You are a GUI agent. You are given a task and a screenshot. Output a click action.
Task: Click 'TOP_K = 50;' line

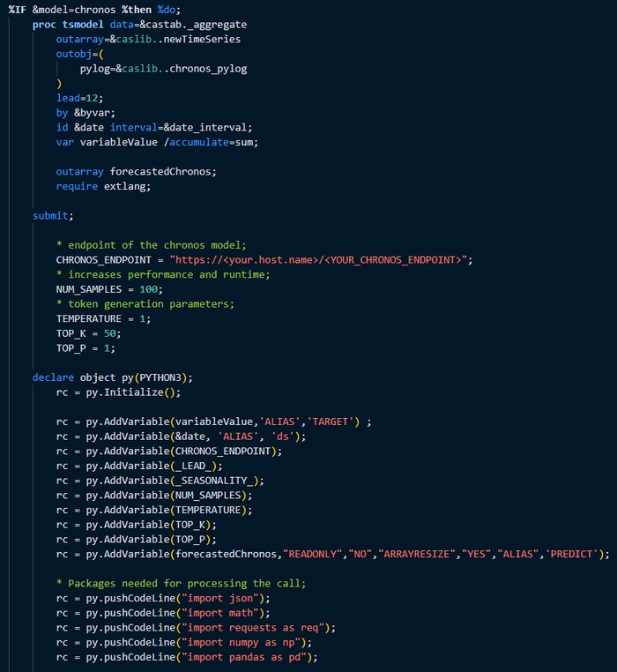(x=89, y=333)
